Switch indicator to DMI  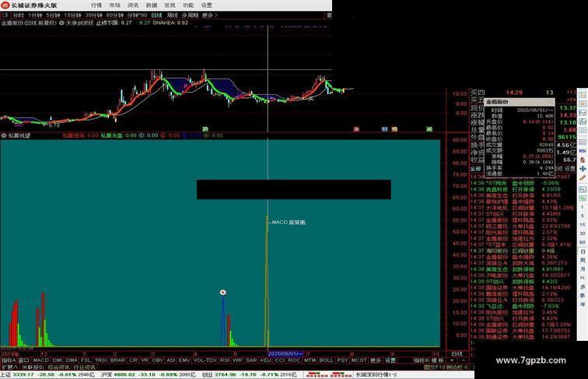58,360
